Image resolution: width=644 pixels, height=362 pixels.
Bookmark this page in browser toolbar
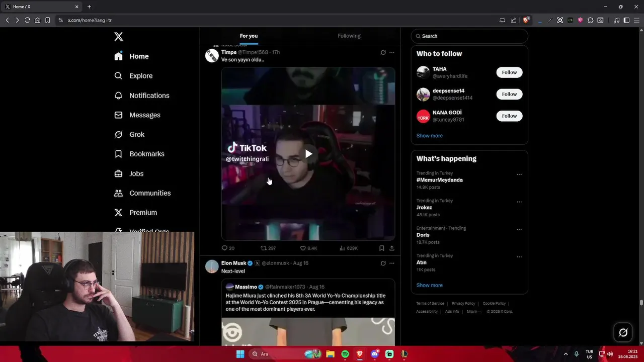click(47, 20)
